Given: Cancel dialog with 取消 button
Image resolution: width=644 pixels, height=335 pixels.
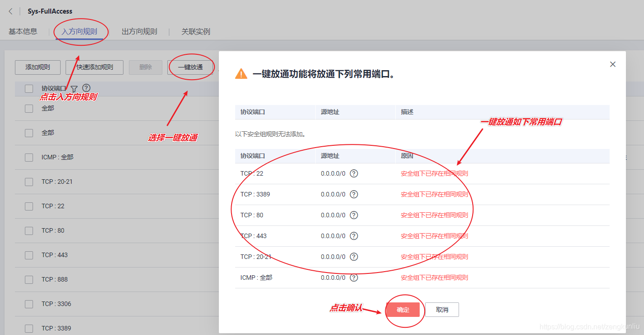Looking at the screenshot, I should (442, 310).
